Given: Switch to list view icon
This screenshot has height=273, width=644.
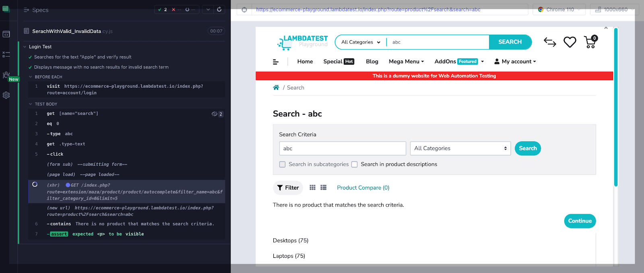Looking at the screenshot, I should [324, 188].
